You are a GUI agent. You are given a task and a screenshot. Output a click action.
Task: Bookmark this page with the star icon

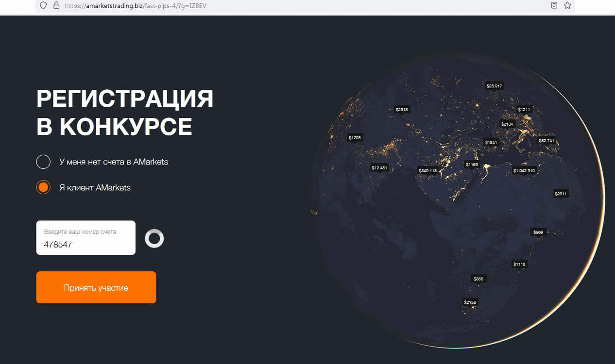(x=567, y=5)
